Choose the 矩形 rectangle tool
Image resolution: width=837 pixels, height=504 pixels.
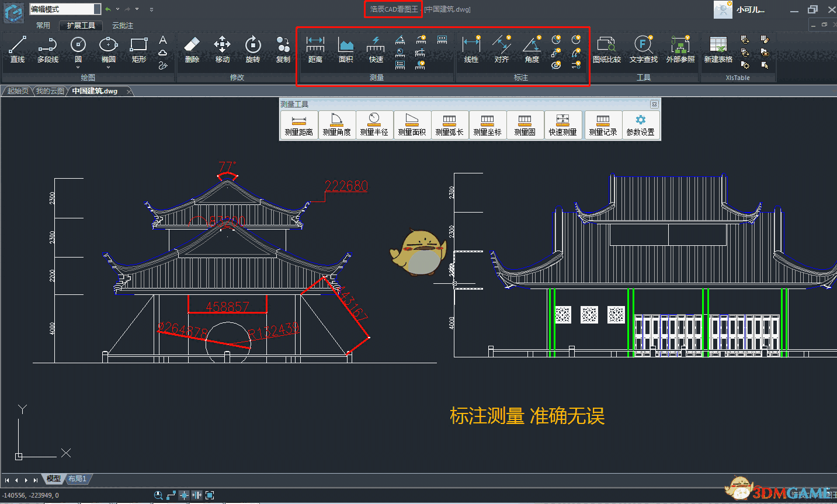click(x=138, y=50)
